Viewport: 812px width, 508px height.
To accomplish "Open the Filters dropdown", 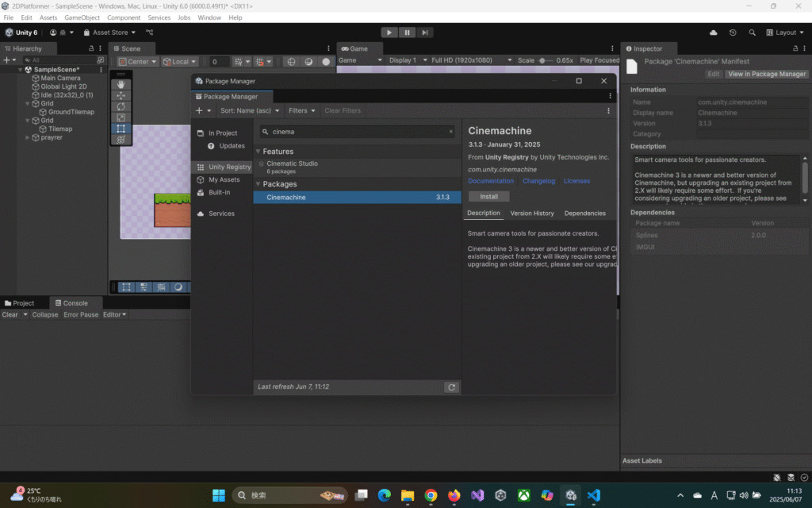I will [301, 110].
